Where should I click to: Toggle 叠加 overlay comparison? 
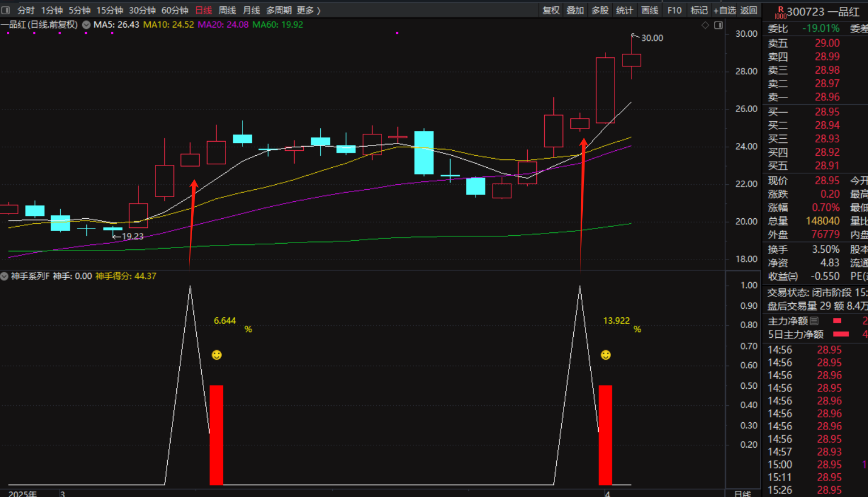(x=575, y=10)
